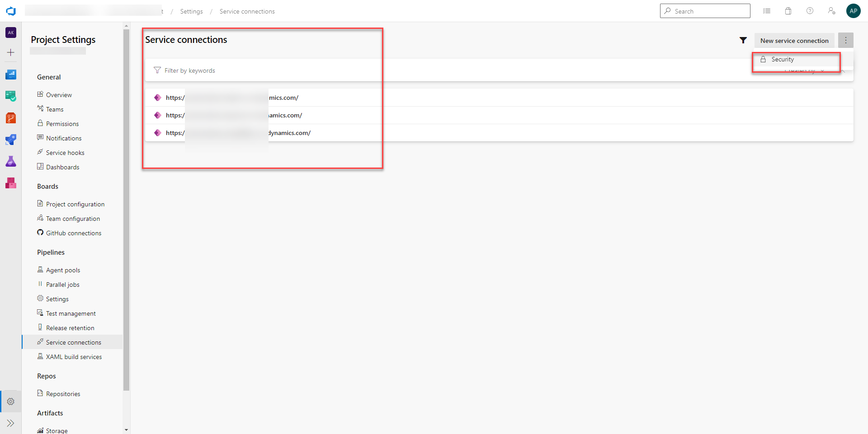Open the GitHub connections link
Screen dimensions: 868x434
point(74,233)
